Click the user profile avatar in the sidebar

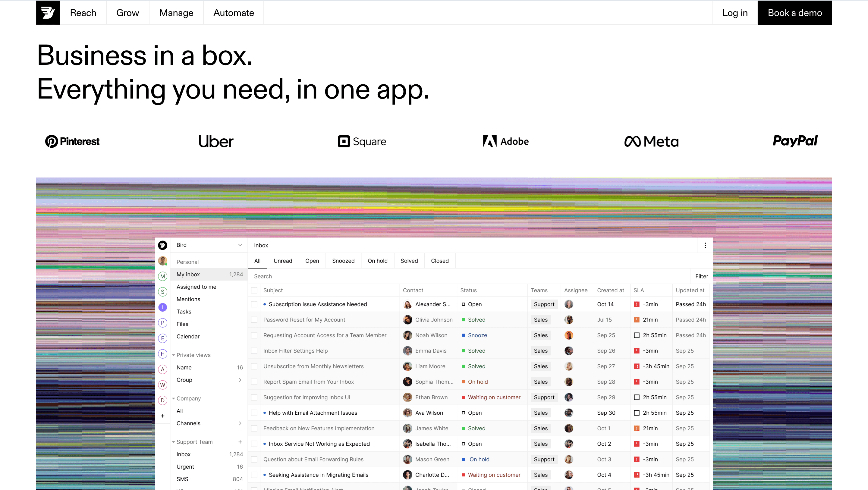coord(162,260)
